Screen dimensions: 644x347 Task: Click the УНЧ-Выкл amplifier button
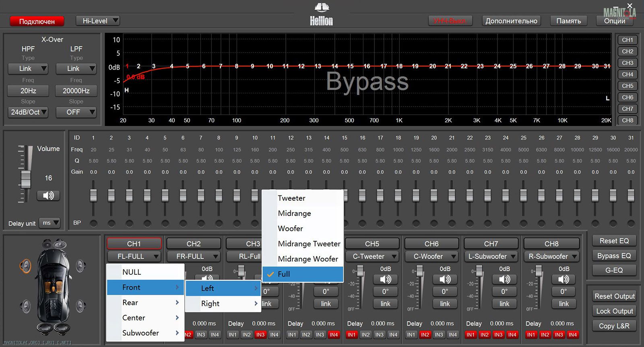(449, 21)
